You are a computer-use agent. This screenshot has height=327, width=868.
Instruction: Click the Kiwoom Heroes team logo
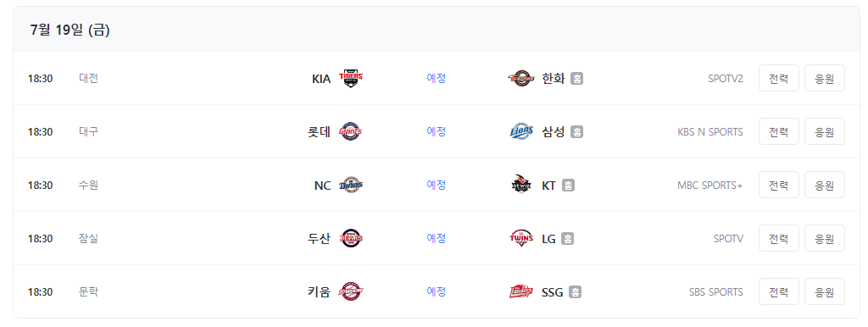click(351, 291)
